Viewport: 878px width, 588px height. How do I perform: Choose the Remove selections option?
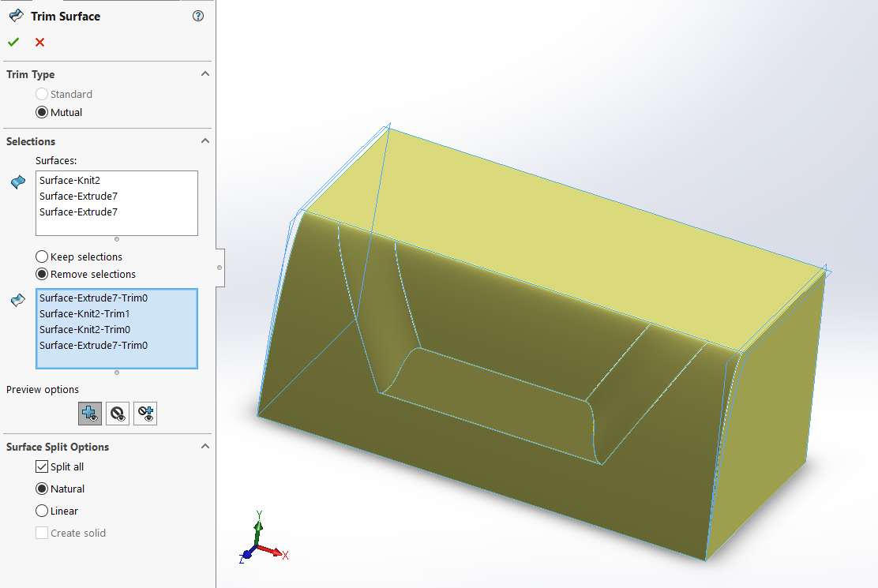41,274
